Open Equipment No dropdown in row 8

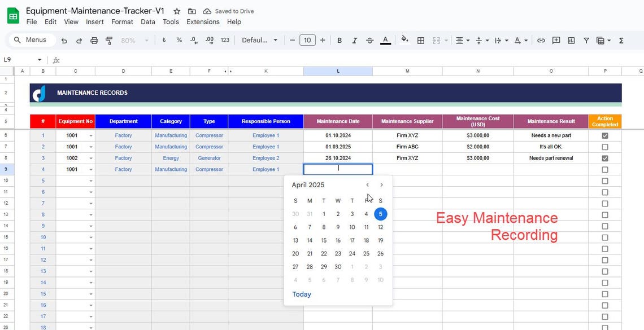[x=91, y=159]
